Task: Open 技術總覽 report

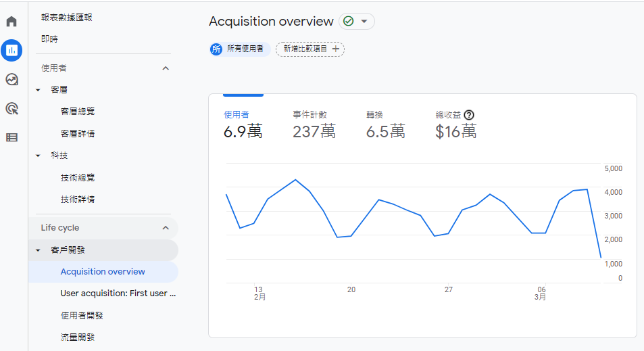Action: coord(78,178)
